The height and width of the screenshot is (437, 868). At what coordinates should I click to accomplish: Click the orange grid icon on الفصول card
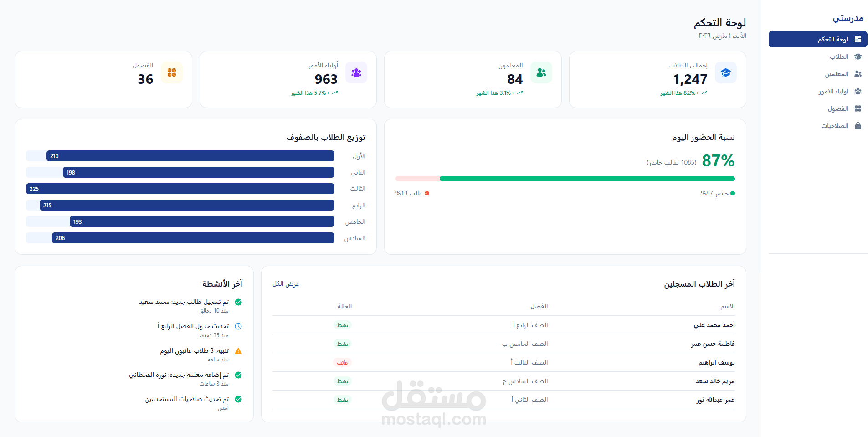(x=172, y=72)
